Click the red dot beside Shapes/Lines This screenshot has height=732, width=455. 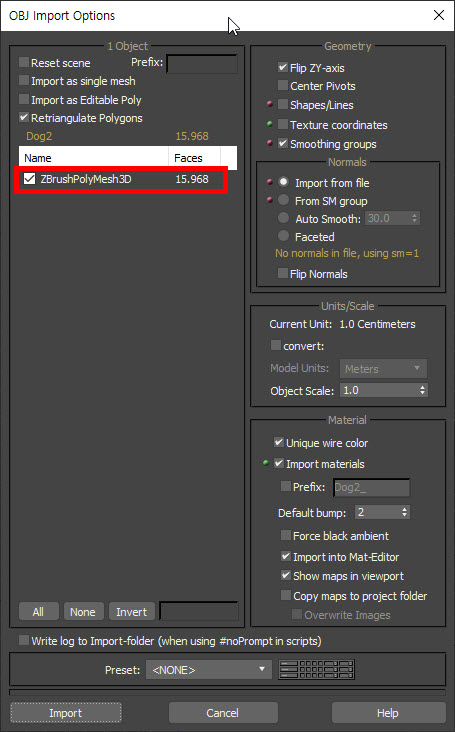click(x=270, y=104)
